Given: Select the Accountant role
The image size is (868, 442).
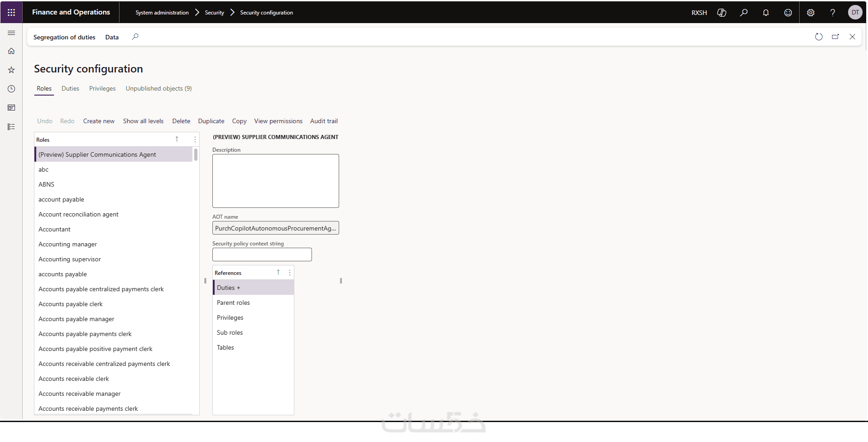Looking at the screenshot, I should click(114, 229).
